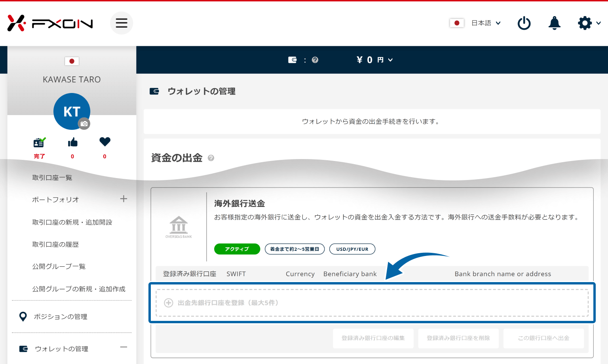608x364 pixels.
Task: Click the 着金まで約2～5営業日 badge
Action: tap(294, 249)
